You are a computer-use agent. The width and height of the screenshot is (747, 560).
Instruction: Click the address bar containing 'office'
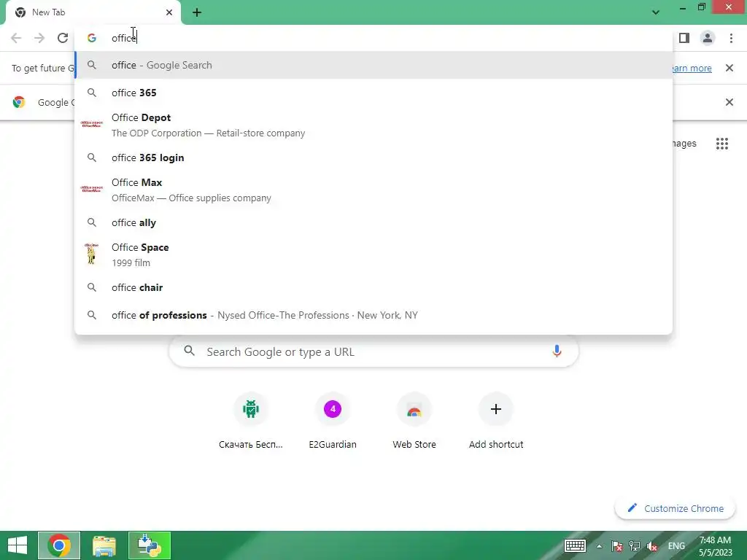pyautogui.click(x=374, y=38)
